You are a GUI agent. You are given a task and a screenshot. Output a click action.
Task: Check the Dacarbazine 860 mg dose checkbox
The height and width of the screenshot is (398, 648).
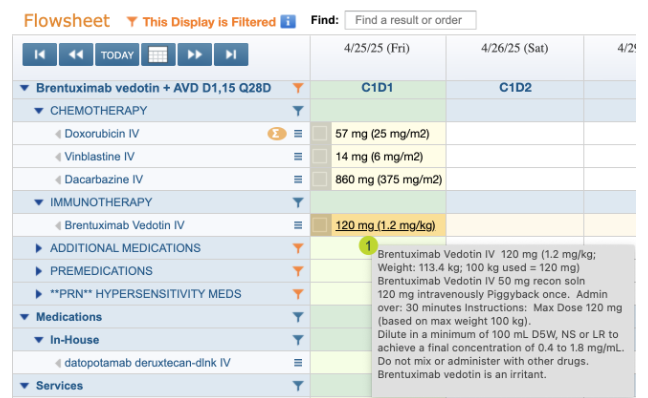click(x=319, y=179)
